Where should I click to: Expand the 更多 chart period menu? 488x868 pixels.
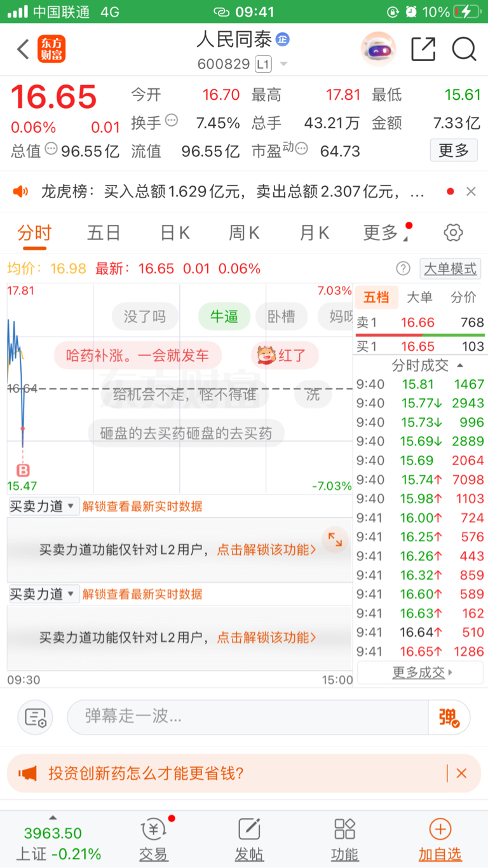point(385,233)
